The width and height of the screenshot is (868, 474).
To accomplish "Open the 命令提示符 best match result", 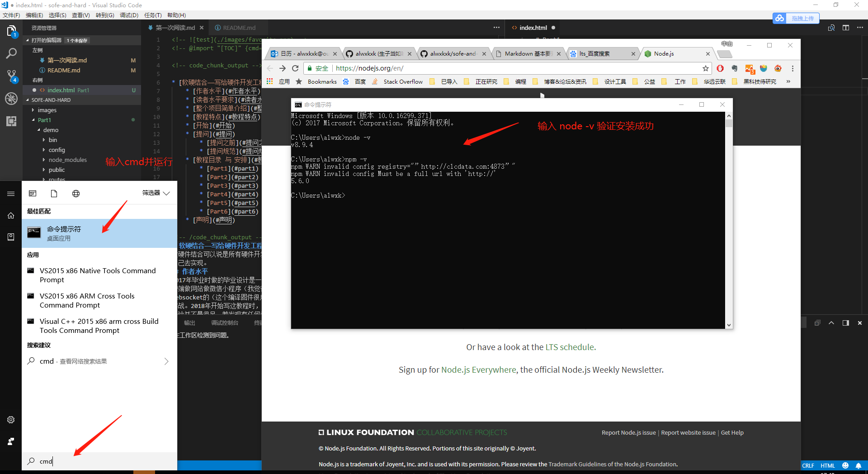I will 99,233.
